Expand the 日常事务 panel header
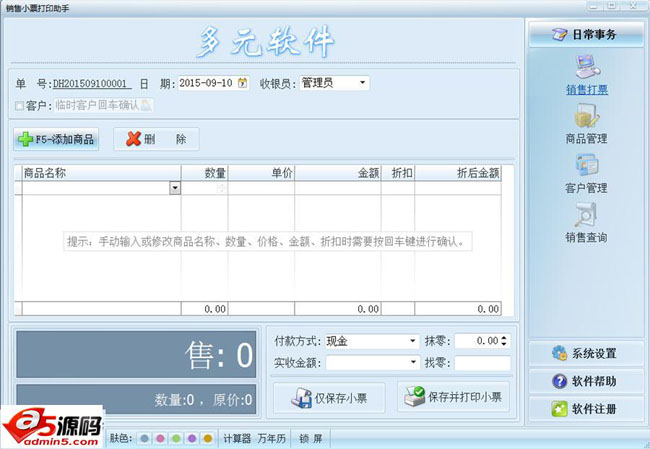This screenshot has width=650, height=449. (586, 34)
